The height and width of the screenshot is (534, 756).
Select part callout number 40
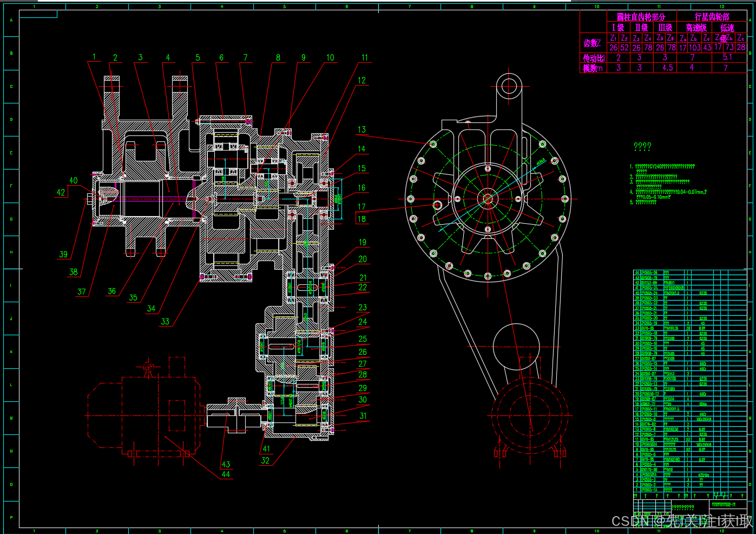tap(74, 181)
